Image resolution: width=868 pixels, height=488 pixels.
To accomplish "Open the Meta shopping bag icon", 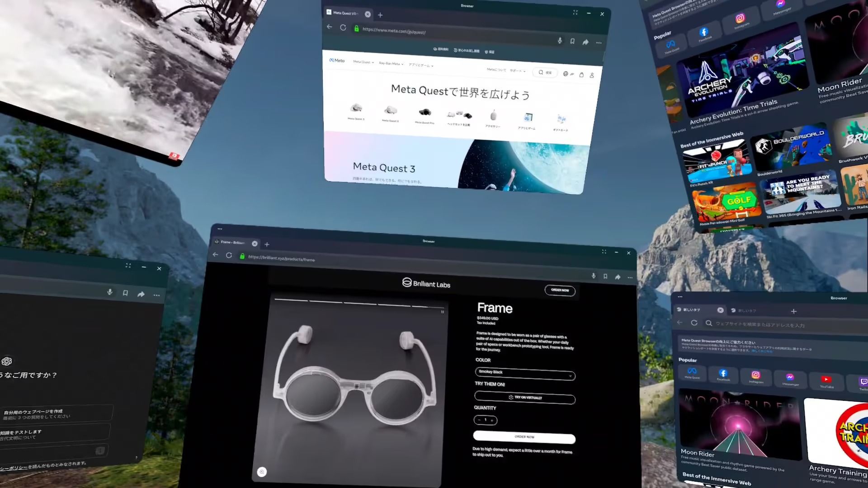I will [x=581, y=75].
